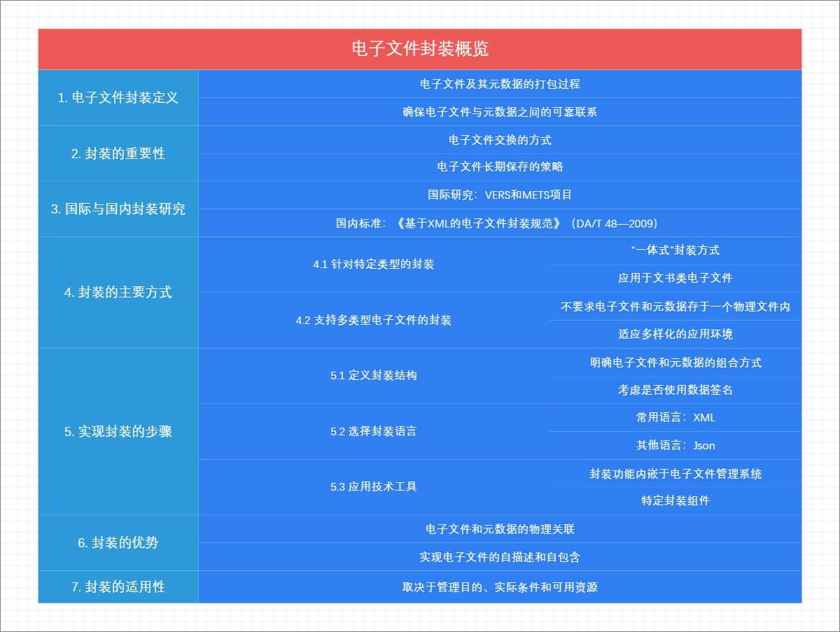Click the 5. 实现封装的步骤 branch

tap(118, 432)
